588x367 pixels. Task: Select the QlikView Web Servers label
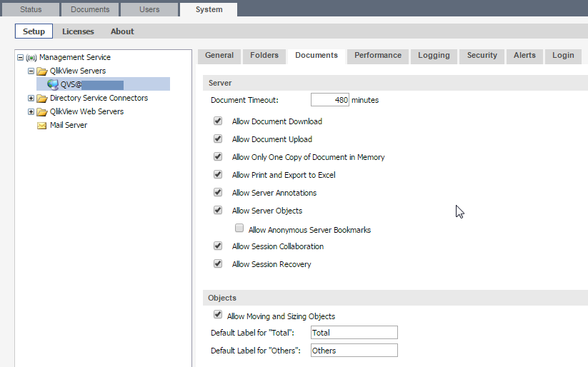tap(86, 111)
